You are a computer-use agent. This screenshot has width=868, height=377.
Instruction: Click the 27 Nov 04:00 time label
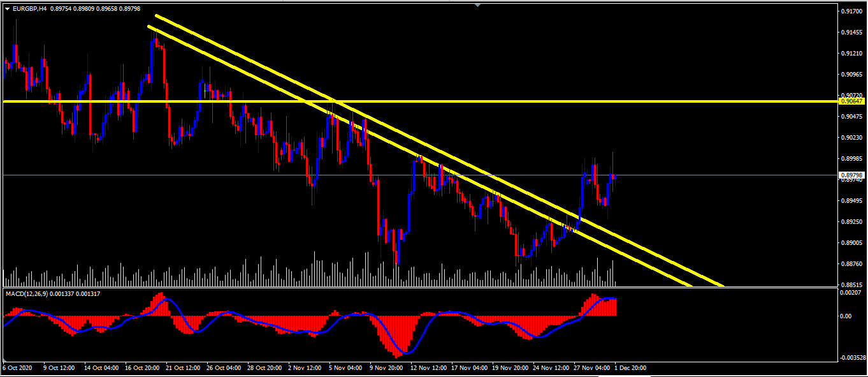click(591, 368)
